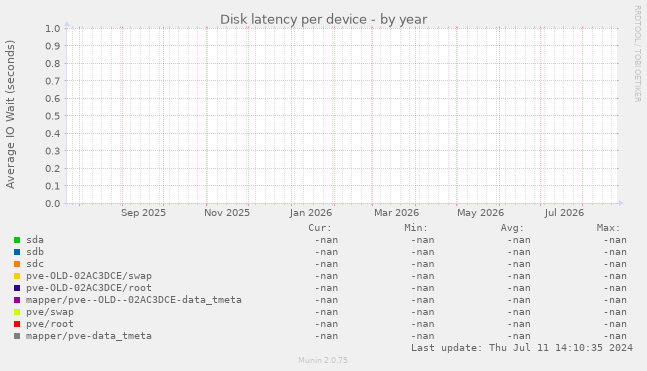Click the sdc Min -nan value
The width and height of the screenshot is (647, 371).
(x=423, y=264)
